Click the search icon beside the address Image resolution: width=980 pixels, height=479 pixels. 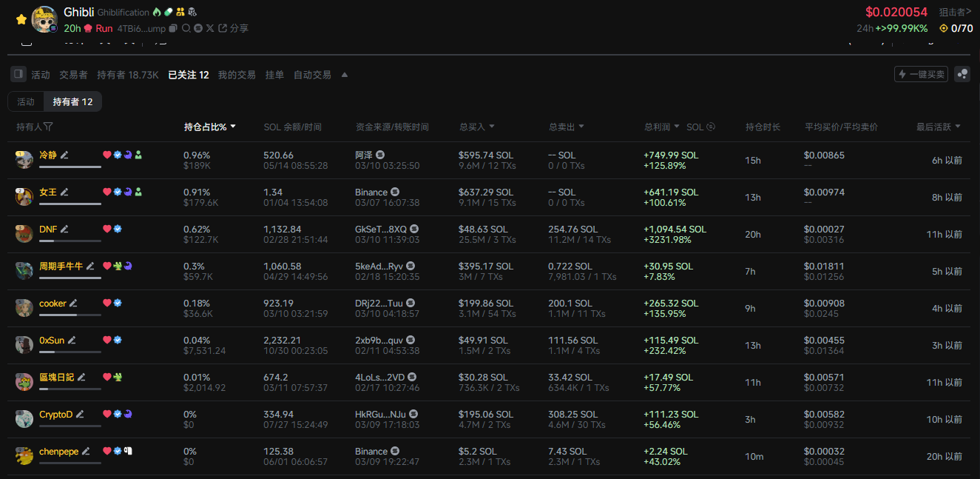[x=186, y=28]
